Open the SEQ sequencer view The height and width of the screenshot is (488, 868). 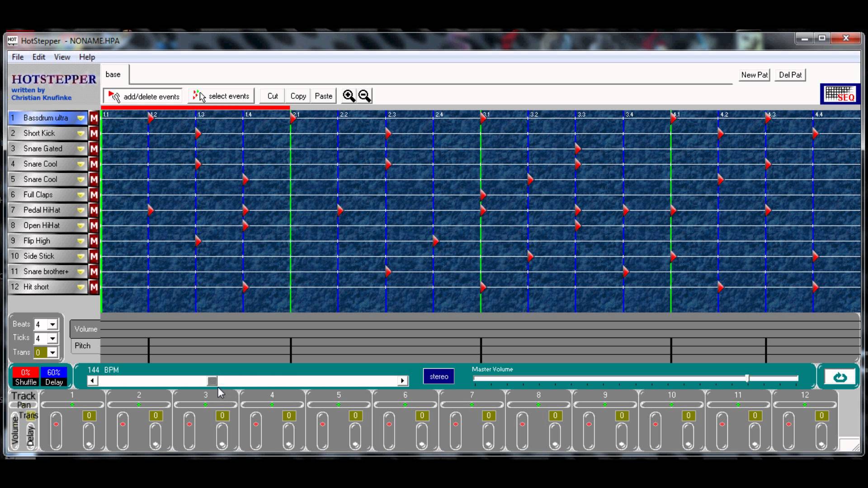(840, 94)
